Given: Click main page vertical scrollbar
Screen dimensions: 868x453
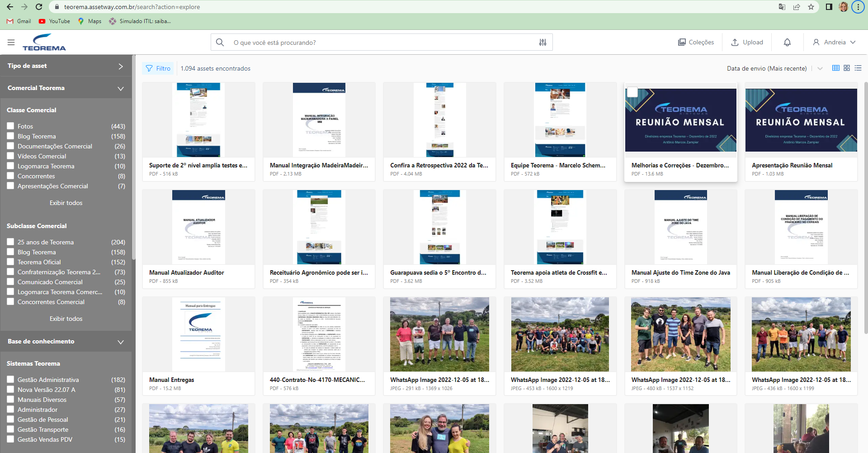Looking at the screenshot, I should (x=866, y=208).
